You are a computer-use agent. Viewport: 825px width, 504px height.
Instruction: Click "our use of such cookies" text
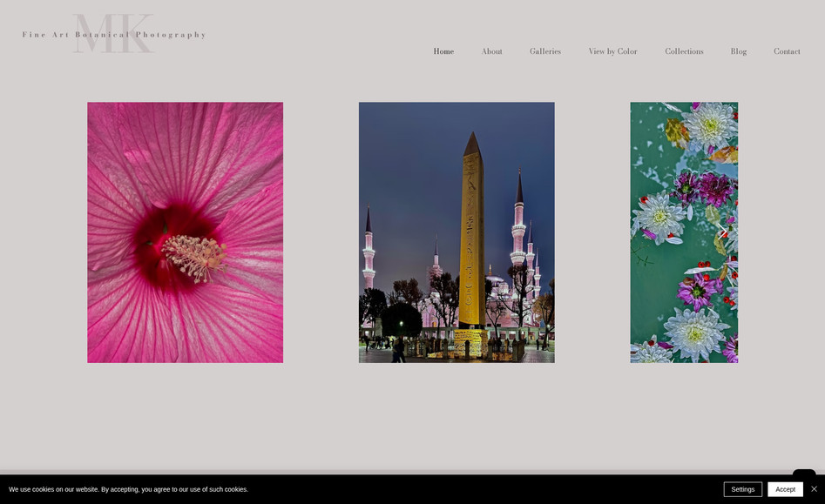click(210, 489)
